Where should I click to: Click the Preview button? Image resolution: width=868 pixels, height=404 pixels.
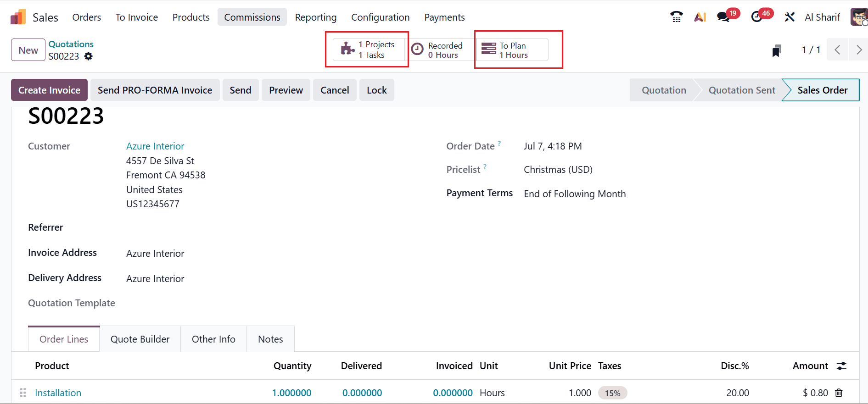click(286, 90)
